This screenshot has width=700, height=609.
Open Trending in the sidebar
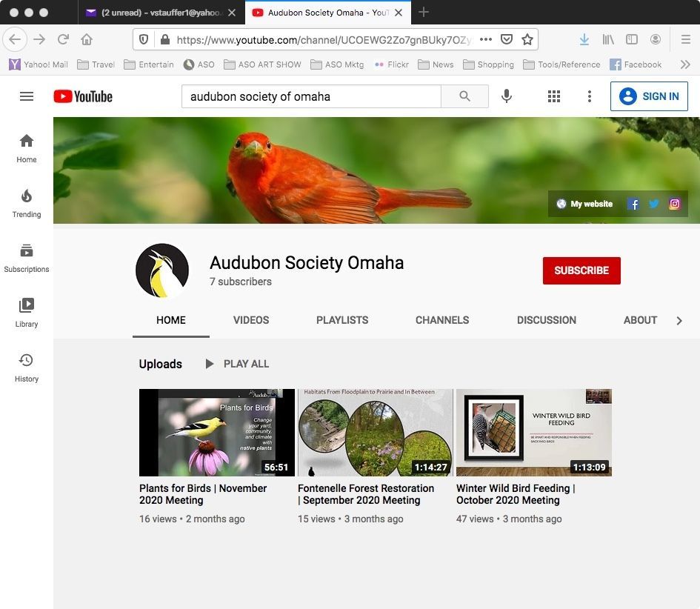click(27, 204)
